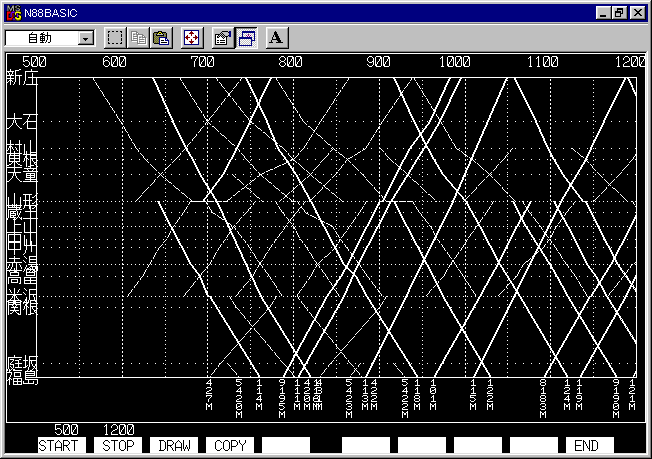The height and width of the screenshot is (459, 652).
Task: Click the 新庄 station label
Action: point(21,78)
